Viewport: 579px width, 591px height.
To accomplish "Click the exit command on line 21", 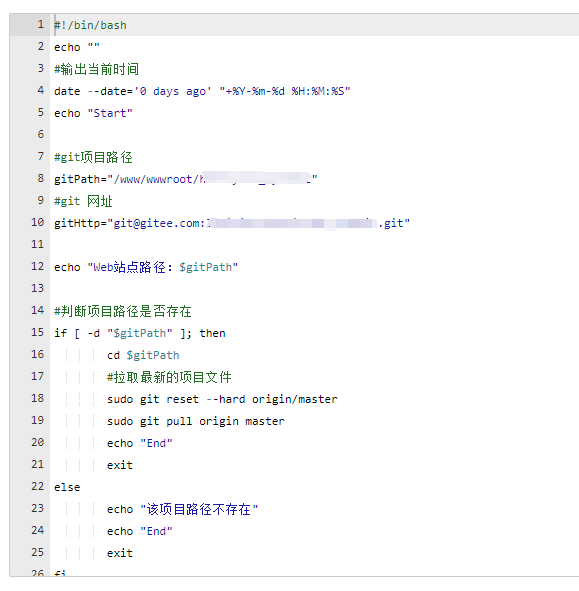I will click(x=120, y=465).
